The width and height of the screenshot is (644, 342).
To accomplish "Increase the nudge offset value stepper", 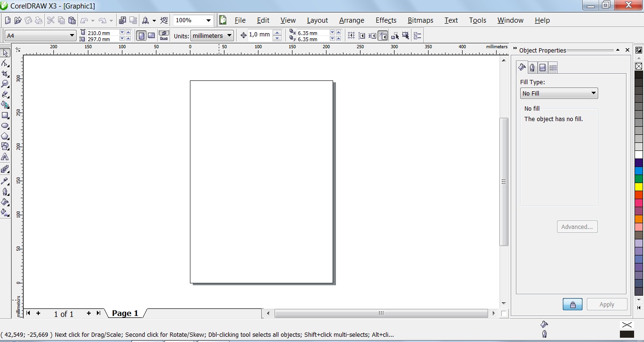I will (277, 33).
